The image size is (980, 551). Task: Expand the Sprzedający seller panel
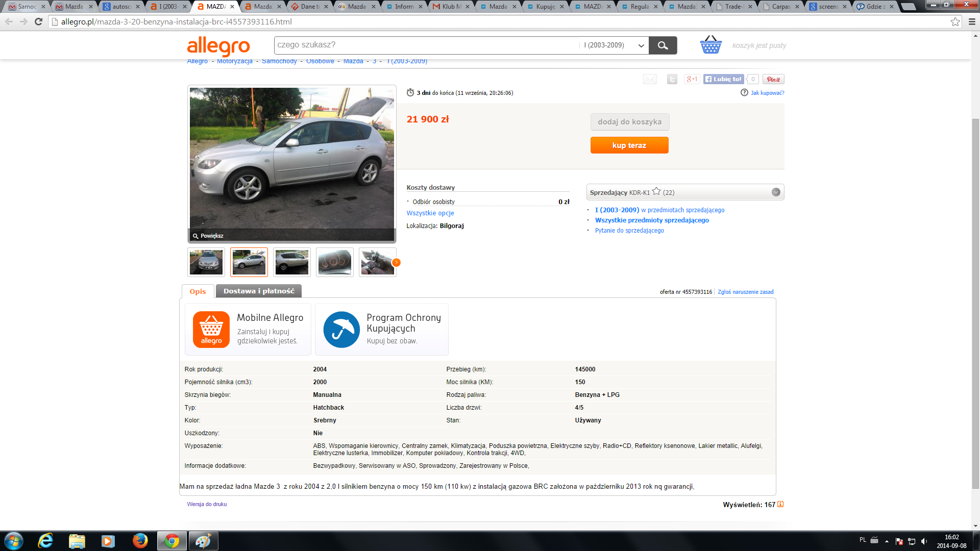click(x=776, y=192)
